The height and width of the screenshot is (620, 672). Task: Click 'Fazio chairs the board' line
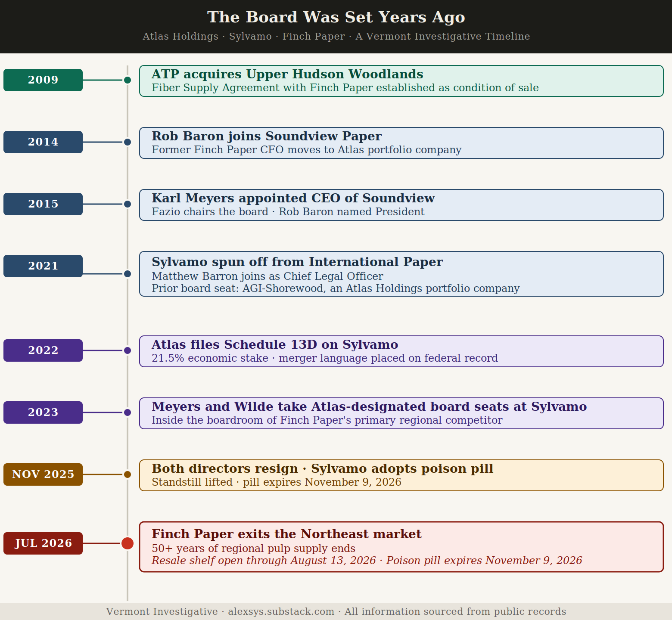tap(288, 212)
